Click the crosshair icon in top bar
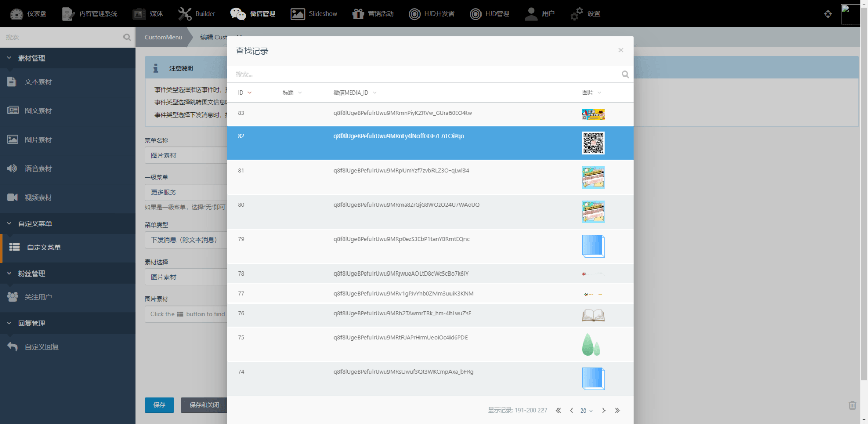The image size is (868, 424). [x=828, y=14]
